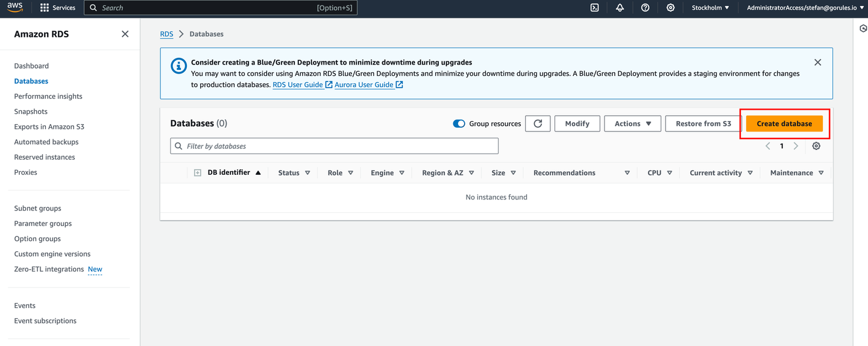
Task: Refresh the databases list
Action: [x=538, y=124]
